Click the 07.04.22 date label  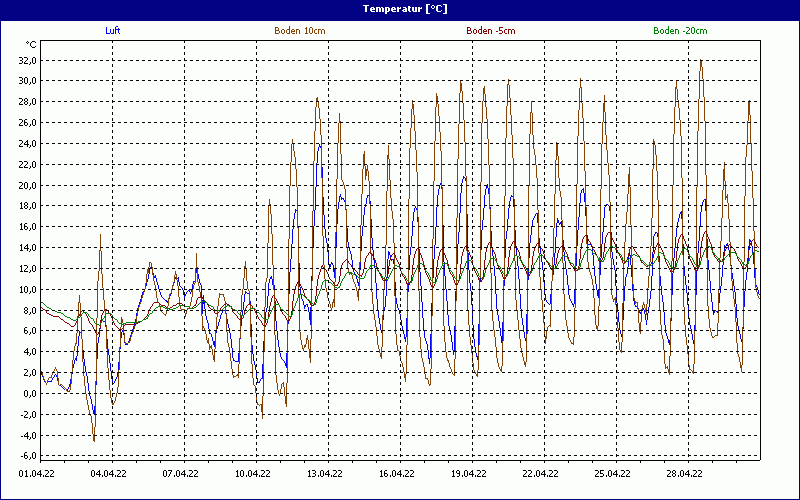click(x=181, y=475)
